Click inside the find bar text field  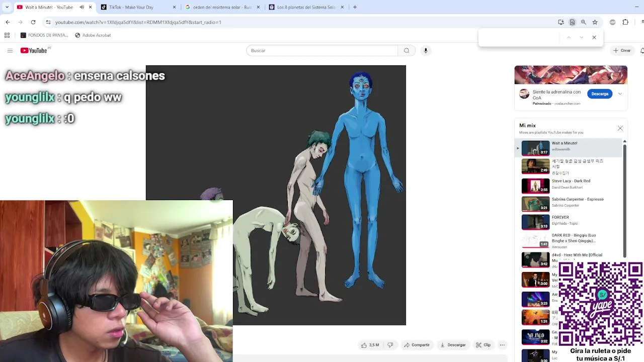pyautogui.click(x=519, y=37)
